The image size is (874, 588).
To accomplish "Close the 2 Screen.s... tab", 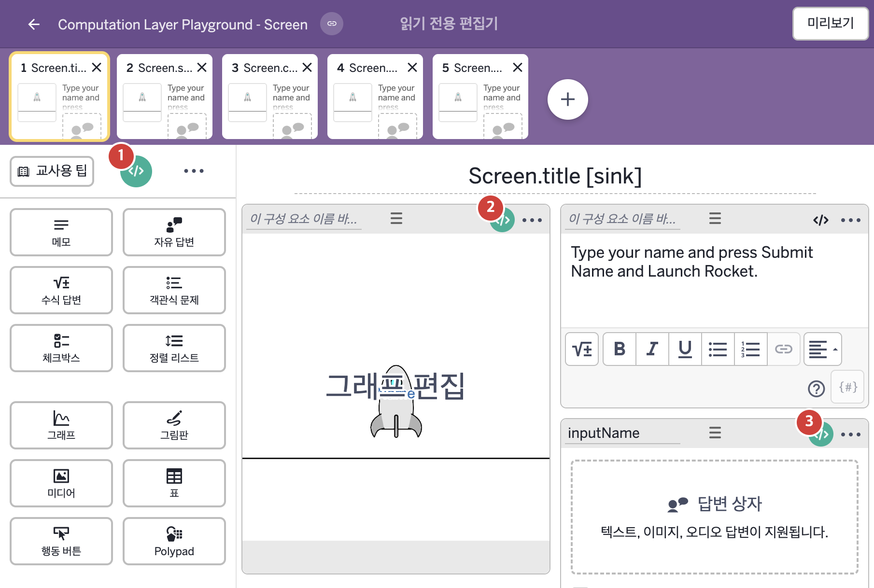I will (202, 68).
